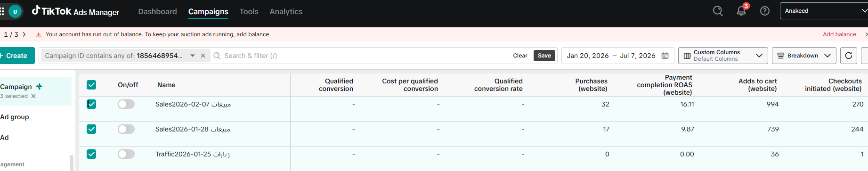Open the Sales2026-01-28 campaign name
Screen dimensions: 868x171
click(193, 129)
